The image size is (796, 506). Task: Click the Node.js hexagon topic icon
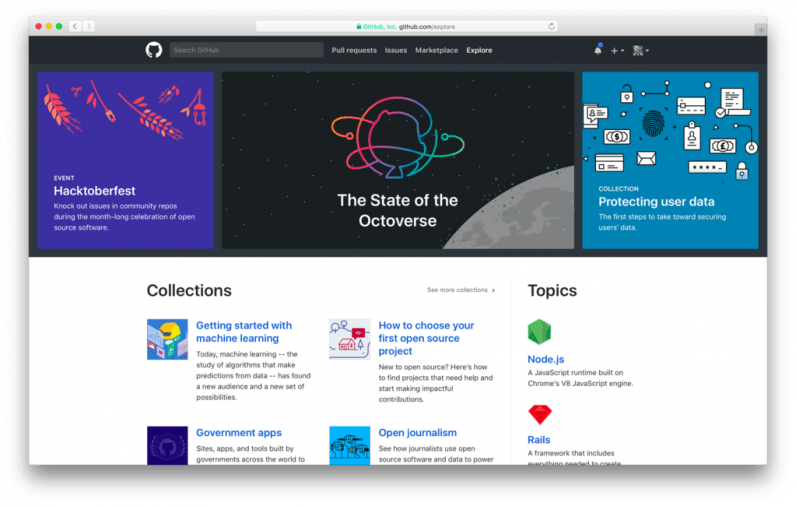pyautogui.click(x=540, y=332)
